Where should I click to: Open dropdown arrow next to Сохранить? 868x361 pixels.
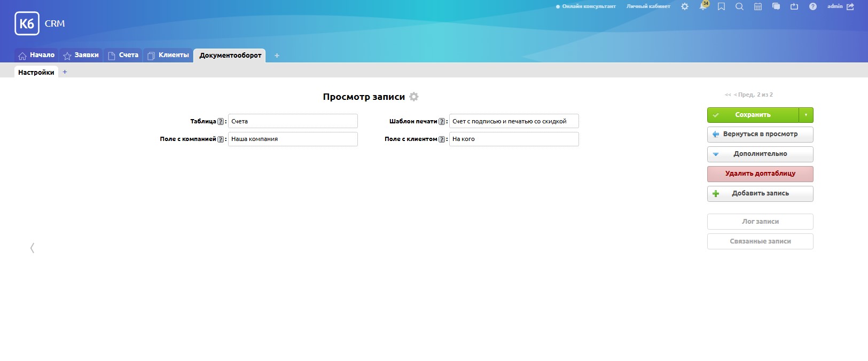pos(806,115)
